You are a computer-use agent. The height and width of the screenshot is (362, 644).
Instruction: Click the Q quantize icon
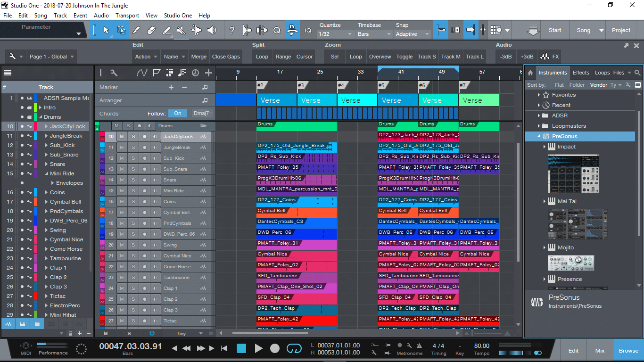[277, 30]
